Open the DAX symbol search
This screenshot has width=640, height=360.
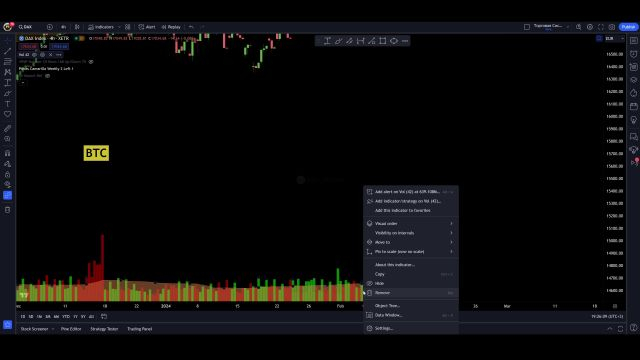[x=26, y=27]
